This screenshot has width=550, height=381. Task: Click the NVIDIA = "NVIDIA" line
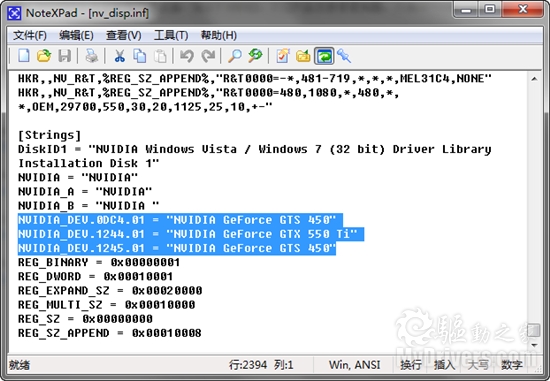click(78, 178)
